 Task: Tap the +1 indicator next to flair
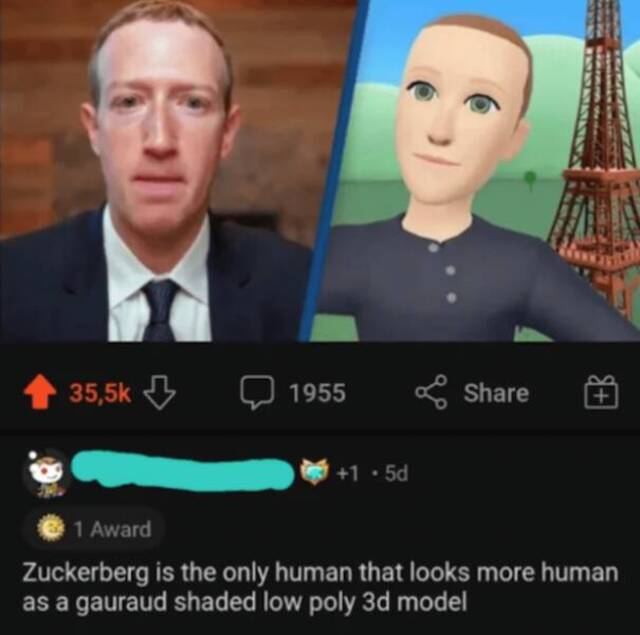[x=347, y=473]
